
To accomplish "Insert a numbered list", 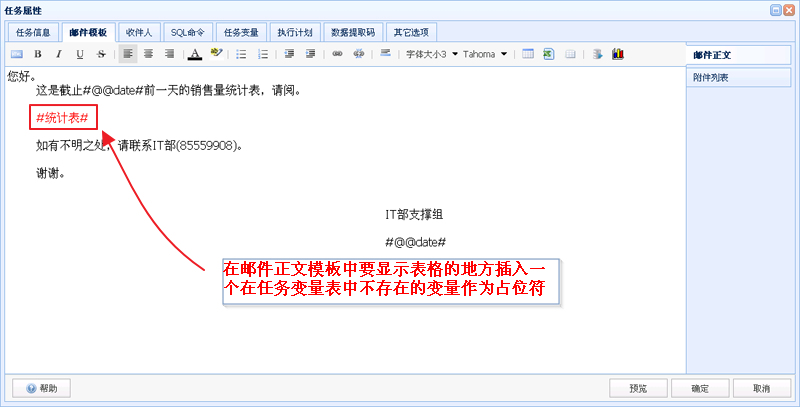I will 263,54.
